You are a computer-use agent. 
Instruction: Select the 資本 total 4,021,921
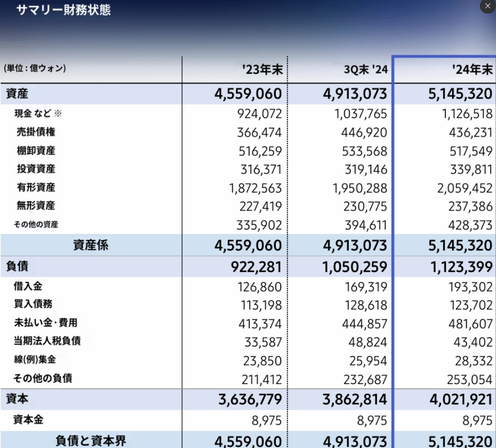tap(460, 399)
